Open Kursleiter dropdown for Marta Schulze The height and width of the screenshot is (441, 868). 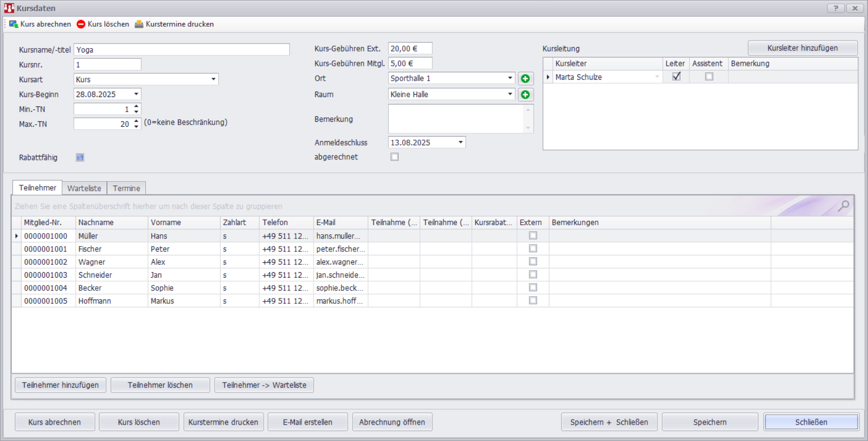[x=657, y=77]
